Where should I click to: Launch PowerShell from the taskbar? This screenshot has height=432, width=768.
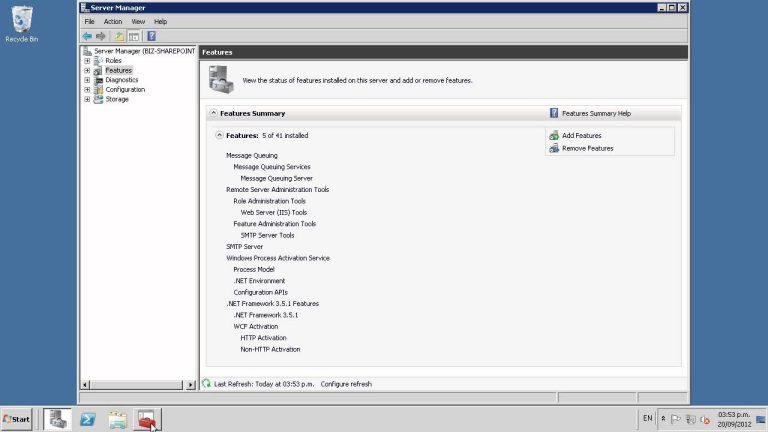click(88, 419)
